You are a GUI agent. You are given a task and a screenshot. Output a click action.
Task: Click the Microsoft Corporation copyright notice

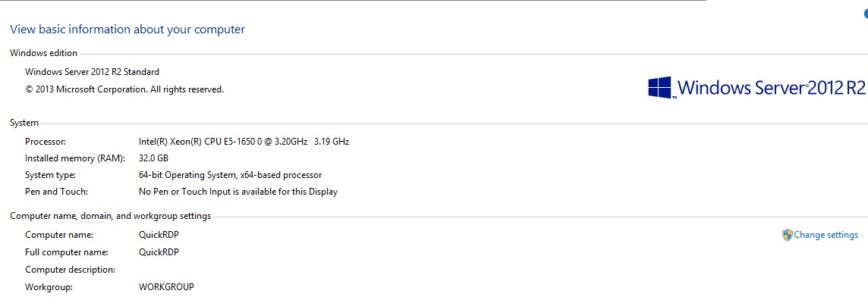click(x=124, y=89)
